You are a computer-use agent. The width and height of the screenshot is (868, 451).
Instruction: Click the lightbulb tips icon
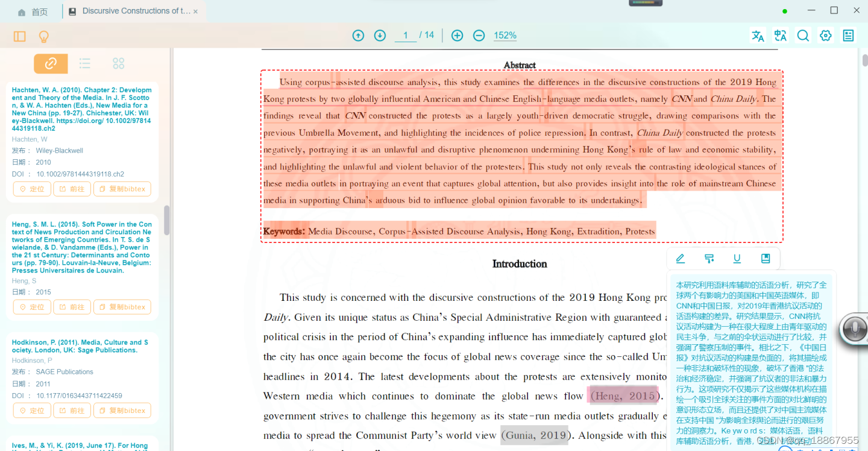coord(43,36)
